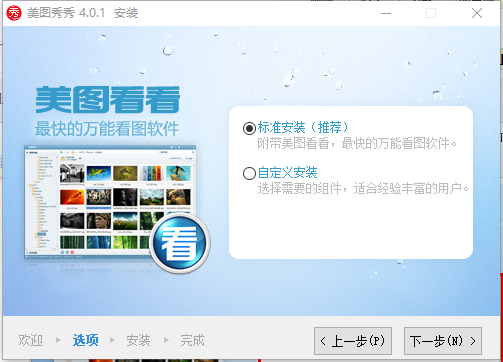
Task: Click the red 秀 app icon in title bar
Action: pyautogui.click(x=14, y=13)
